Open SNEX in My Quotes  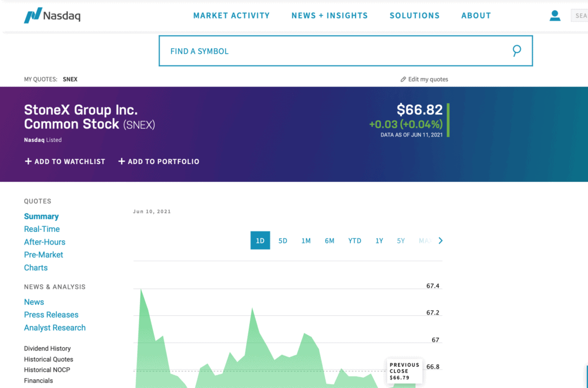coord(70,79)
